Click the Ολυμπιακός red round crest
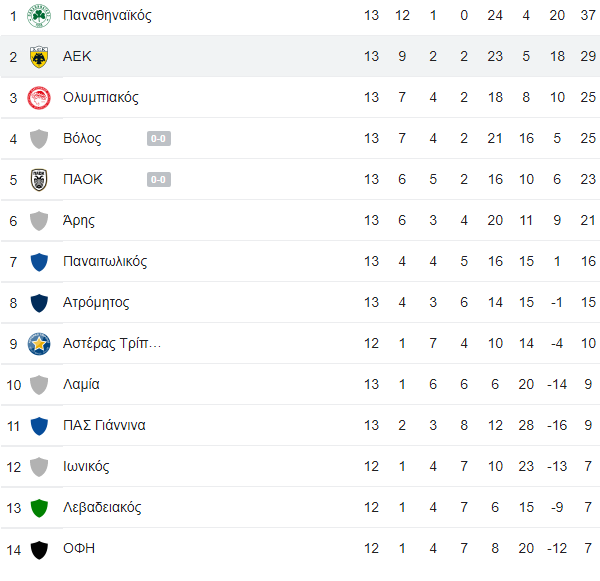The image size is (600, 581). pos(39,98)
